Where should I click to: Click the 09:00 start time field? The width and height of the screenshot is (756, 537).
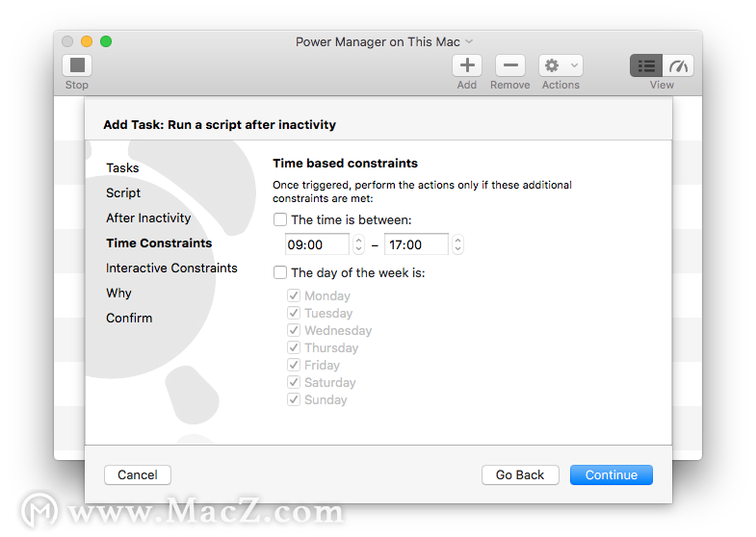pos(317,244)
